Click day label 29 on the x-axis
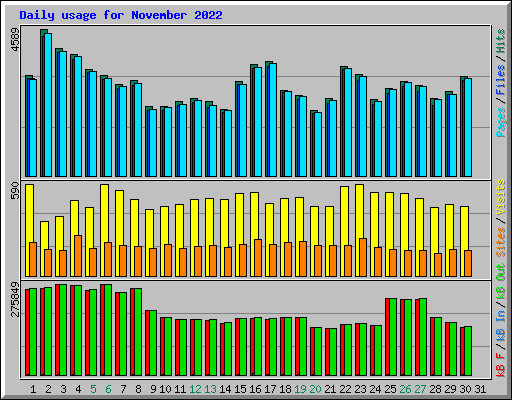512x400 pixels. coord(450,389)
